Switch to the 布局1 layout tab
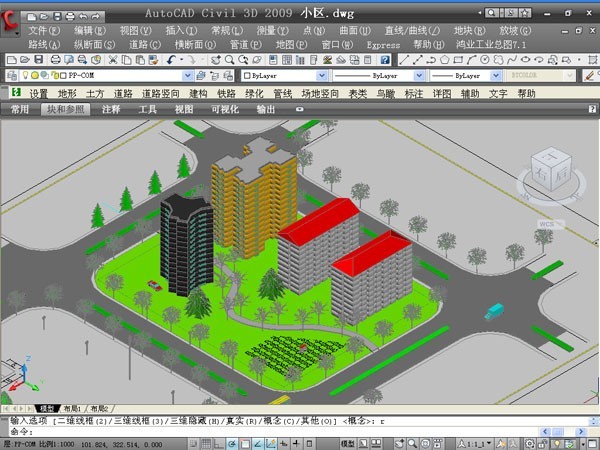The height and width of the screenshot is (450, 600). [x=72, y=409]
